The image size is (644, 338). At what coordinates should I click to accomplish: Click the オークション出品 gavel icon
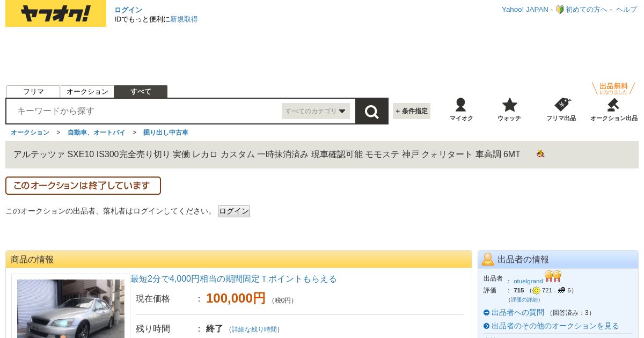point(613,105)
